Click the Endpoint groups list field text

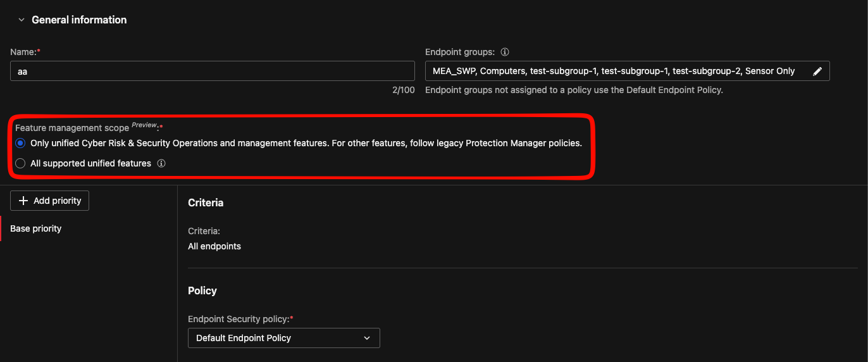(x=613, y=72)
